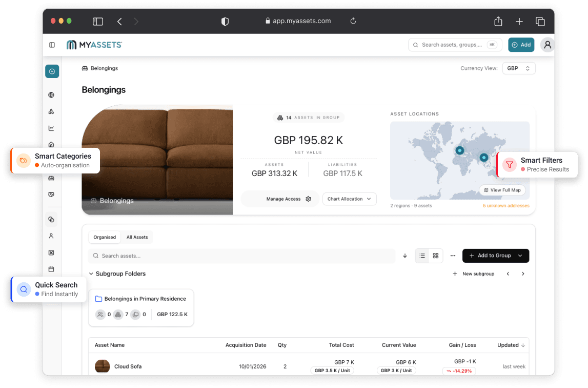The width and height of the screenshot is (588, 388).
Task: Open the Currency View GBP dropdown
Action: pyautogui.click(x=519, y=68)
